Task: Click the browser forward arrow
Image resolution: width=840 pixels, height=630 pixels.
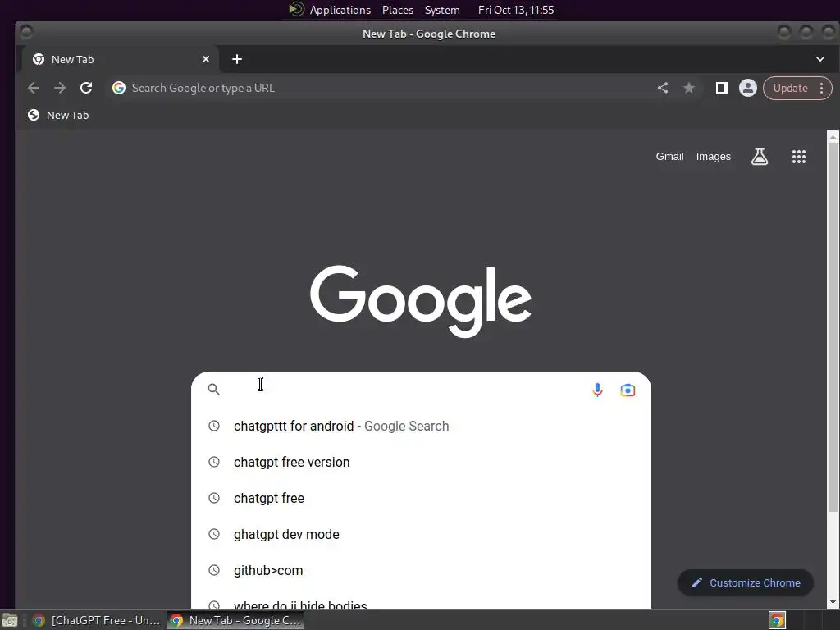Action: click(59, 88)
